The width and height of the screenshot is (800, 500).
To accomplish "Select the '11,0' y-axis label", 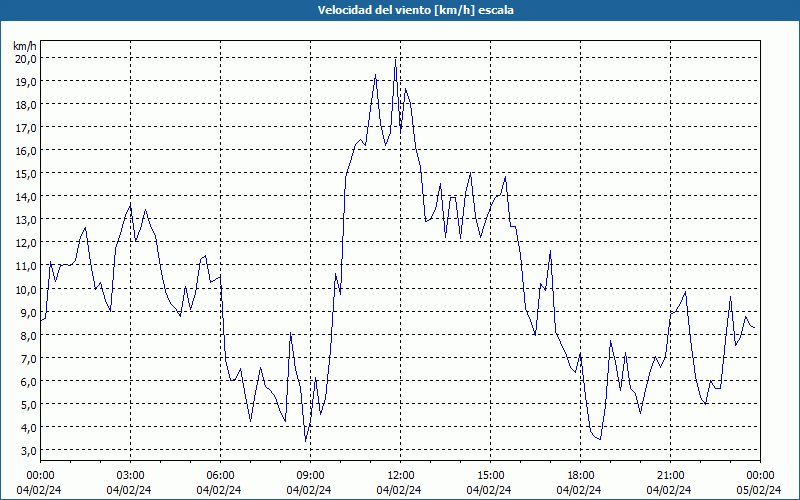I will click(26, 266).
